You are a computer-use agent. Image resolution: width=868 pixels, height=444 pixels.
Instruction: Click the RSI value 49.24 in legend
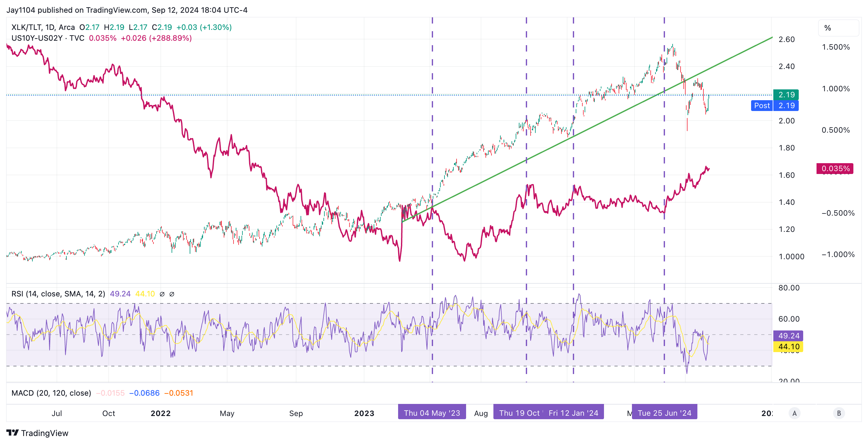(120, 294)
